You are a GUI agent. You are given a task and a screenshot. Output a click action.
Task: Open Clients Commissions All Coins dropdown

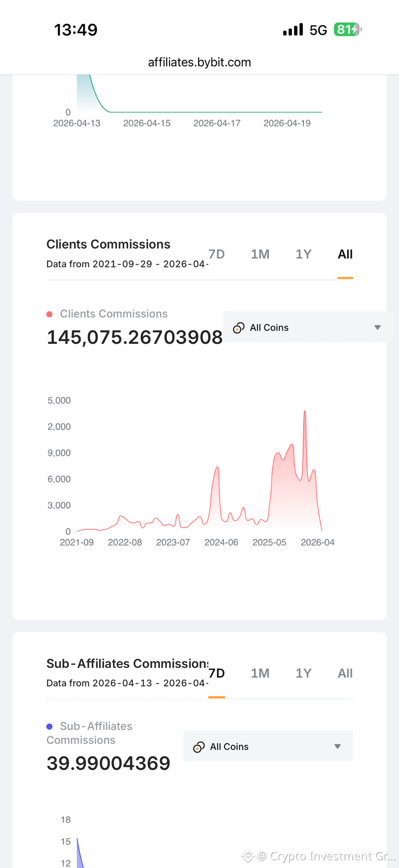coord(307,327)
